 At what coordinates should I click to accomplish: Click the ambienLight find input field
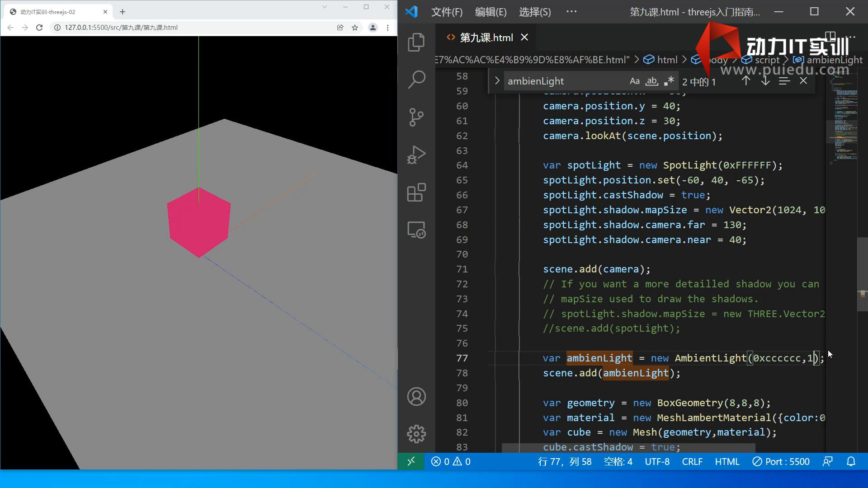[x=565, y=81]
